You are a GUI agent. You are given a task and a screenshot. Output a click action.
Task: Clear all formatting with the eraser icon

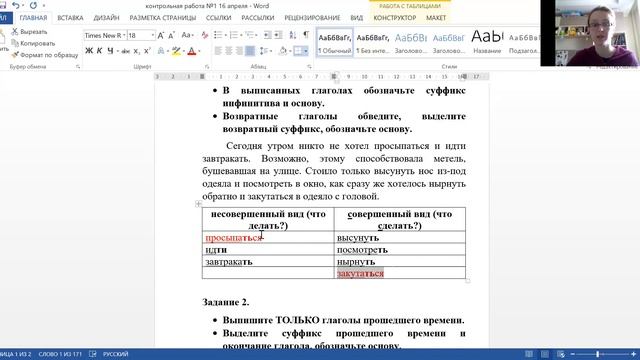[x=205, y=36]
